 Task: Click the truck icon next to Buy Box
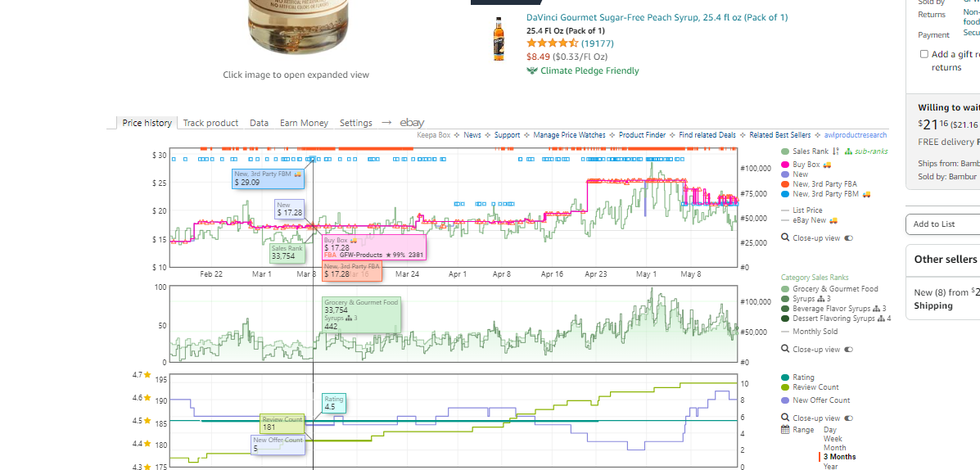point(827,165)
